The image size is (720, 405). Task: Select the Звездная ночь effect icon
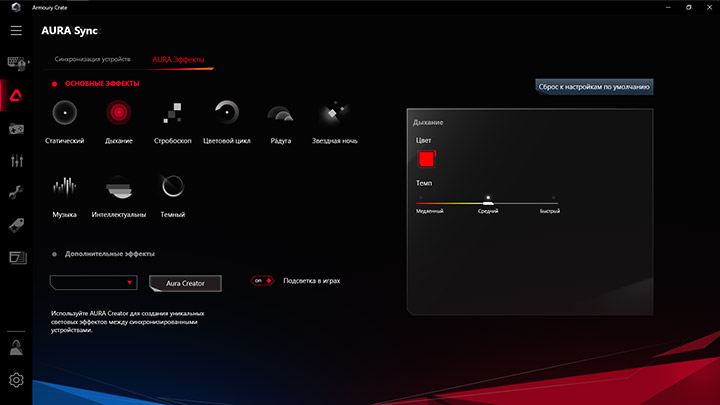[x=334, y=112]
